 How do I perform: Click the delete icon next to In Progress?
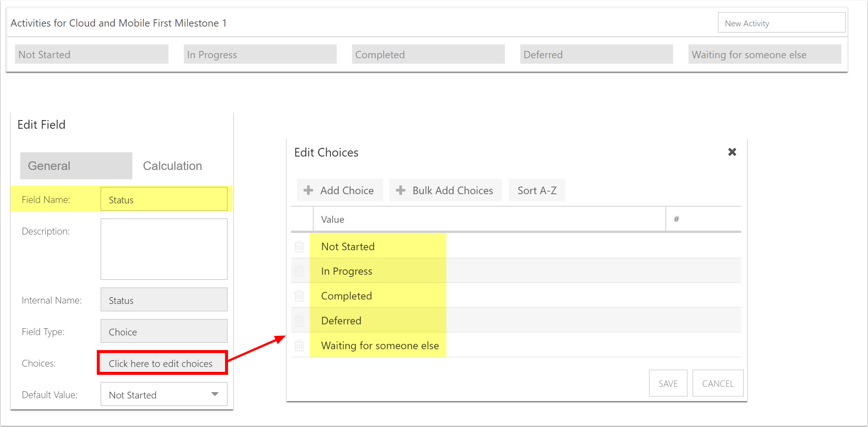[x=300, y=271]
